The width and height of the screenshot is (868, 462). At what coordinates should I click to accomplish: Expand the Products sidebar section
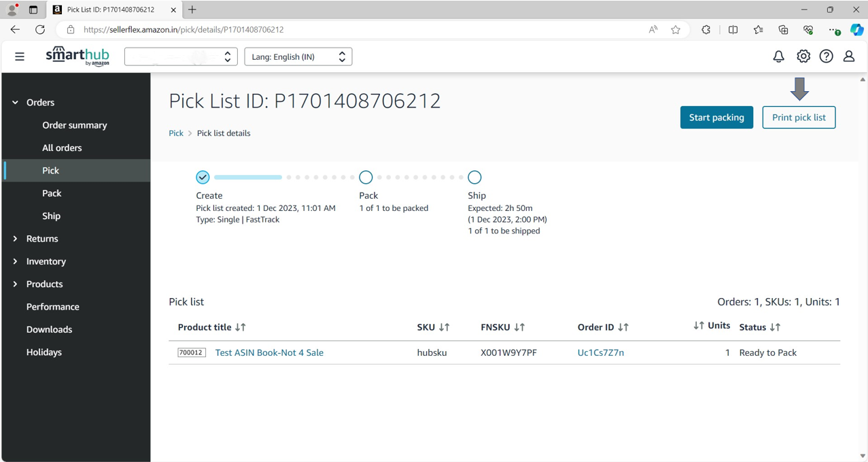click(15, 284)
